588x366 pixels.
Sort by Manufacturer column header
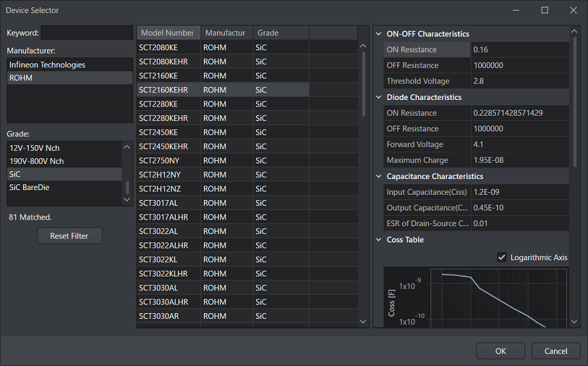point(227,33)
